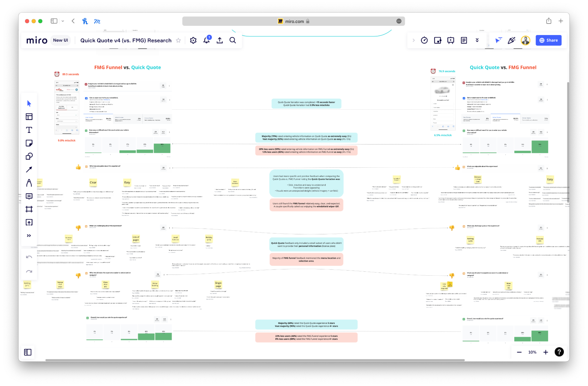Open the Upload tool
Viewport: 588px width, 386px height.
[x=29, y=223]
